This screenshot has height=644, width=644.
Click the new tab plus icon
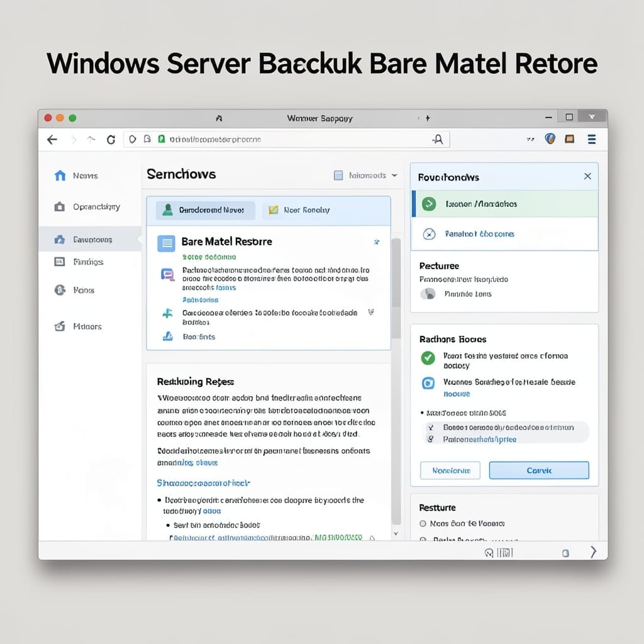[428, 118]
